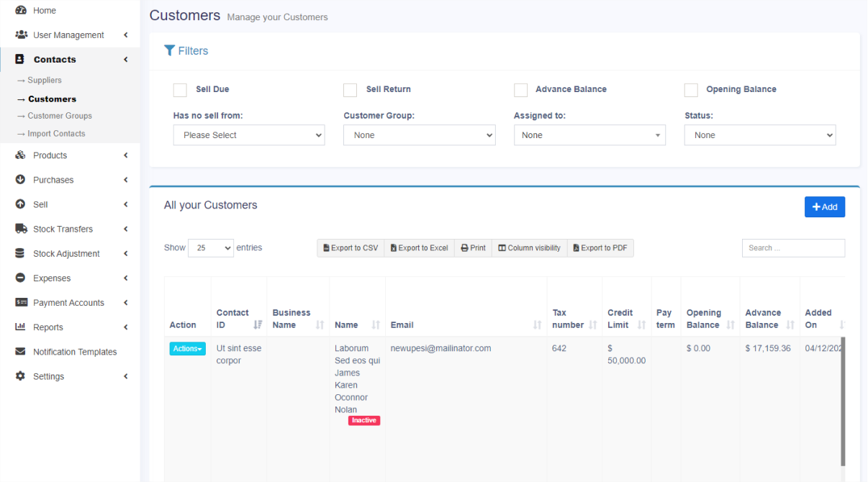Focus the customers Search field
This screenshot has height=482, width=868.
pyautogui.click(x=793, y=248)
